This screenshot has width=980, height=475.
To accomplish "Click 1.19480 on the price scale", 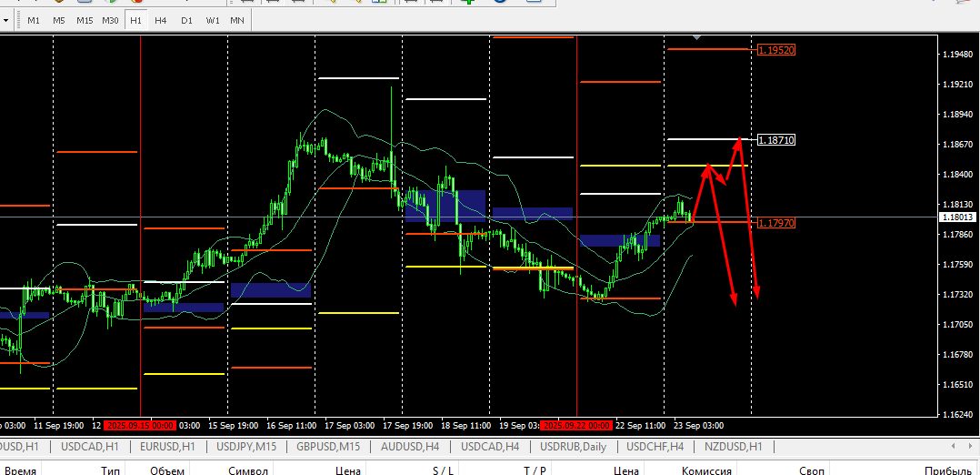I will (958, 55).
